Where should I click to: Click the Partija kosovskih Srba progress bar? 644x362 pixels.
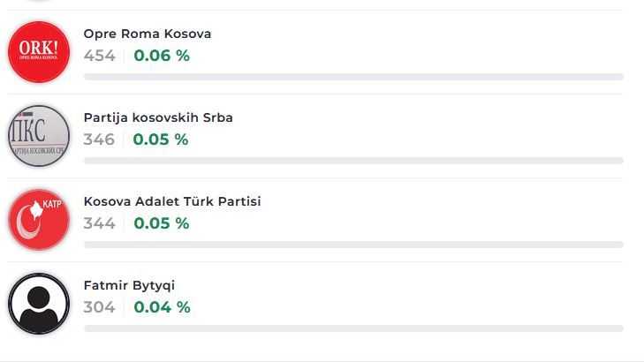353,161
